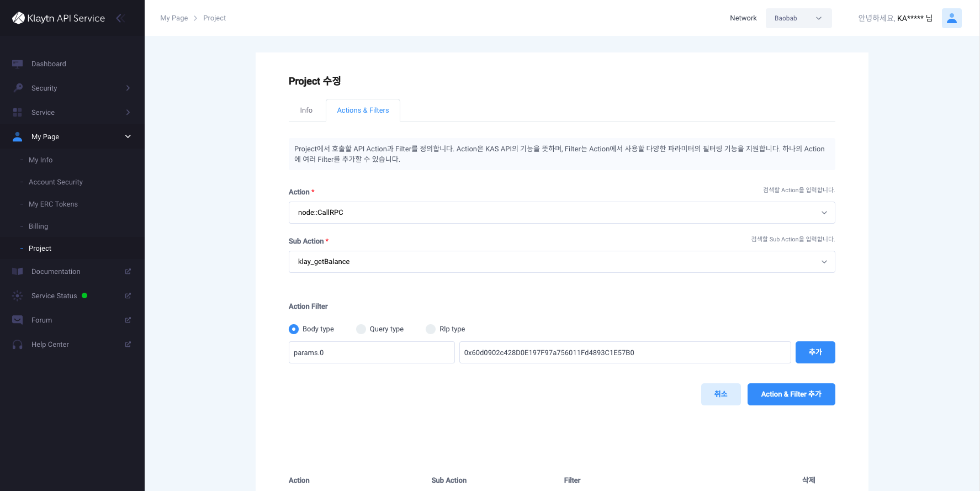Click the Forum envelope icon
Viewport: 980px width, 491px height.
click(x=18, y=320)
